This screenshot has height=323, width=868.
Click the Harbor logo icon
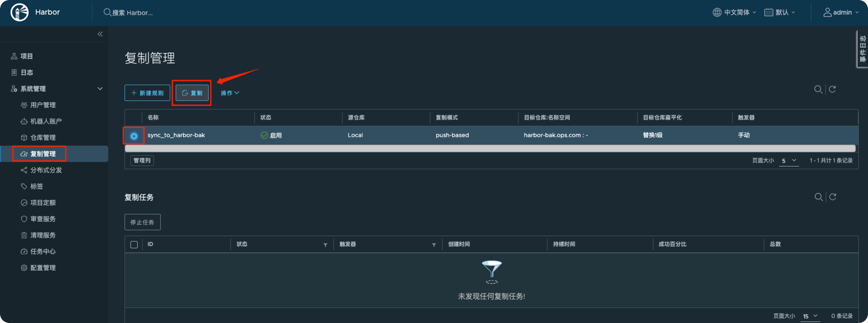(19, 12)
